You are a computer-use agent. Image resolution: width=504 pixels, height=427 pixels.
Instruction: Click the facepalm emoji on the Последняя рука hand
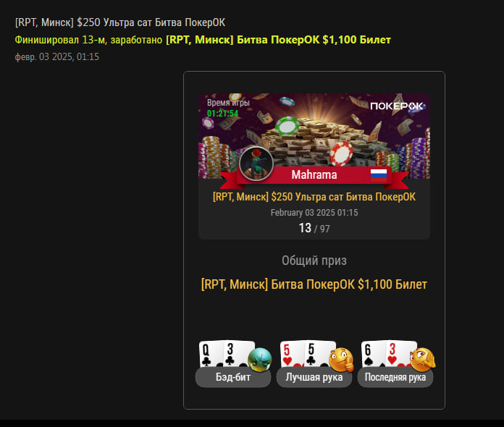pos(422,360)
